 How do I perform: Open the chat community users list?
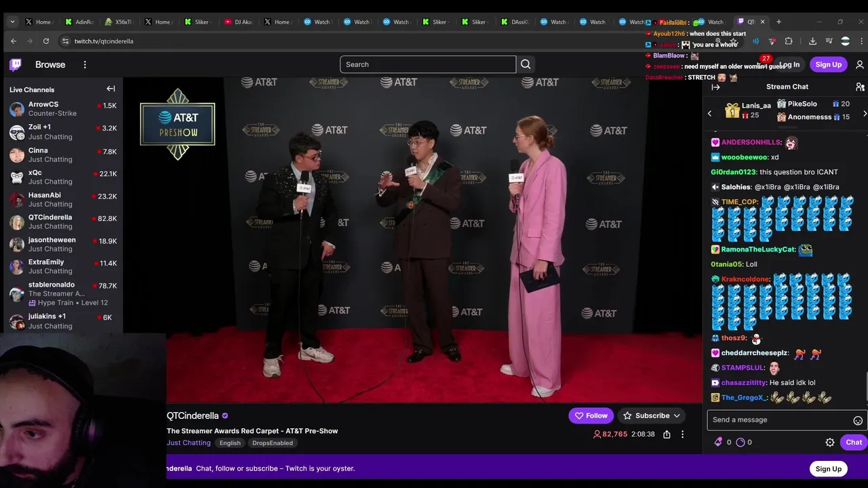coord(860,87)
